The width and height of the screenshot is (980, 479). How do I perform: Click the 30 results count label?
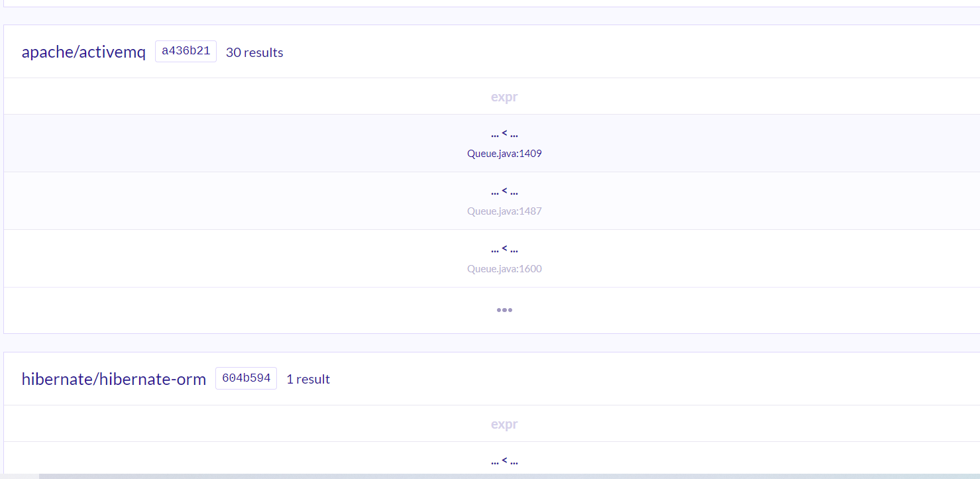[254, 52]
